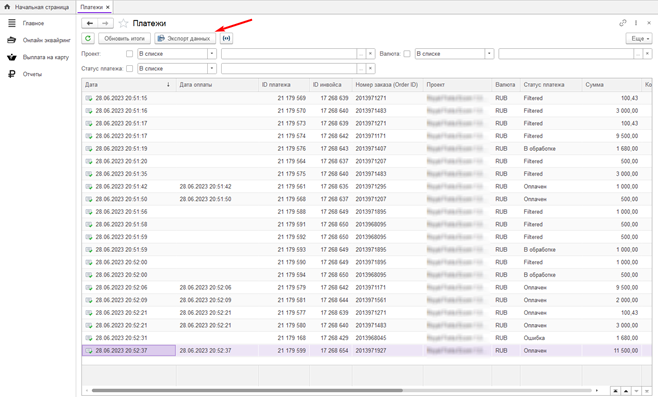Expand Проект comparison type dropdown
The width and height of the screenshot is (658, 397).
click(x=212, y=54)
